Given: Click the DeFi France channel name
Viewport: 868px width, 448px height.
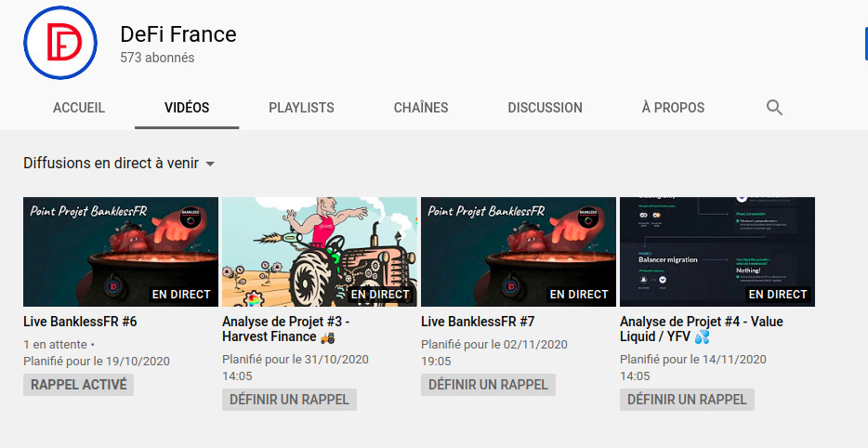Looking at the screenshot, I should click(178, 34).
